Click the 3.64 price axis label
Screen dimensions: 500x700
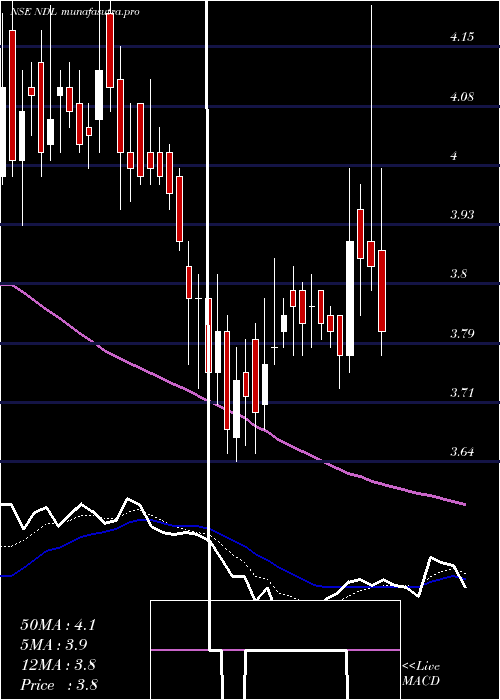tap(462, 452)
